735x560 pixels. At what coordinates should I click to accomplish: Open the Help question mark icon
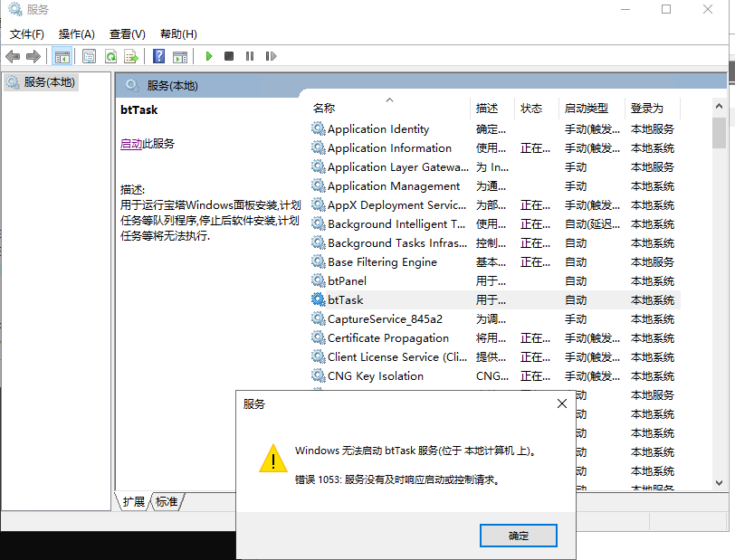tap(159, 57)
